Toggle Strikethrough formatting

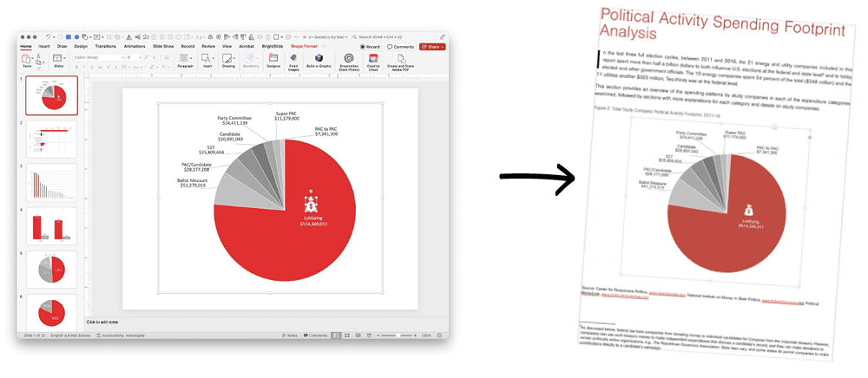[100, 67]
